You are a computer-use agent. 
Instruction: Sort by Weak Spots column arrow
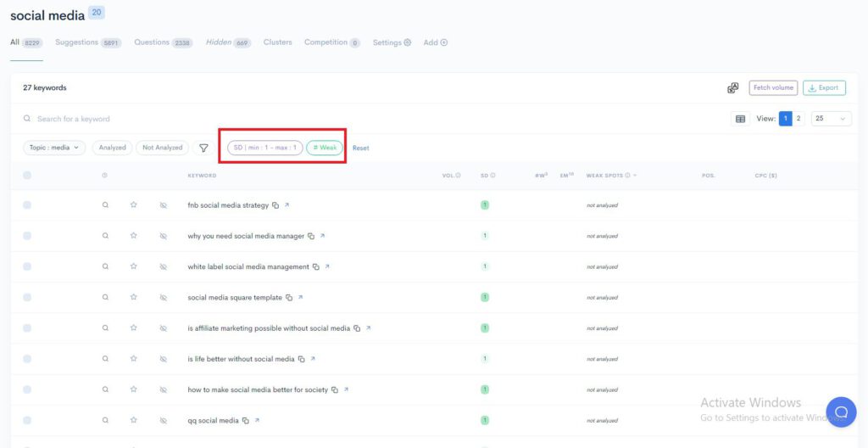coord(635,176)
